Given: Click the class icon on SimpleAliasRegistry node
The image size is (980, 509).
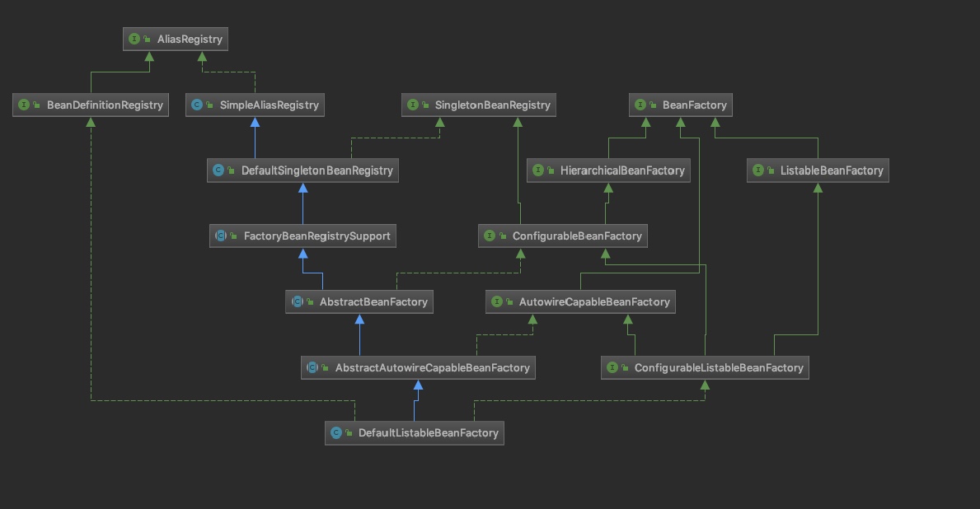Looking at the screenshot, I should [x=197, y=105].
